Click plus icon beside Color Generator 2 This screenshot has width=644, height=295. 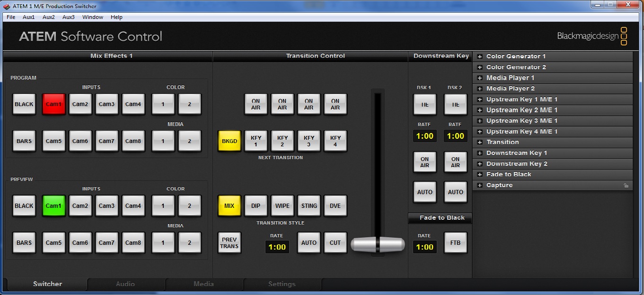[x=480, y=67]
